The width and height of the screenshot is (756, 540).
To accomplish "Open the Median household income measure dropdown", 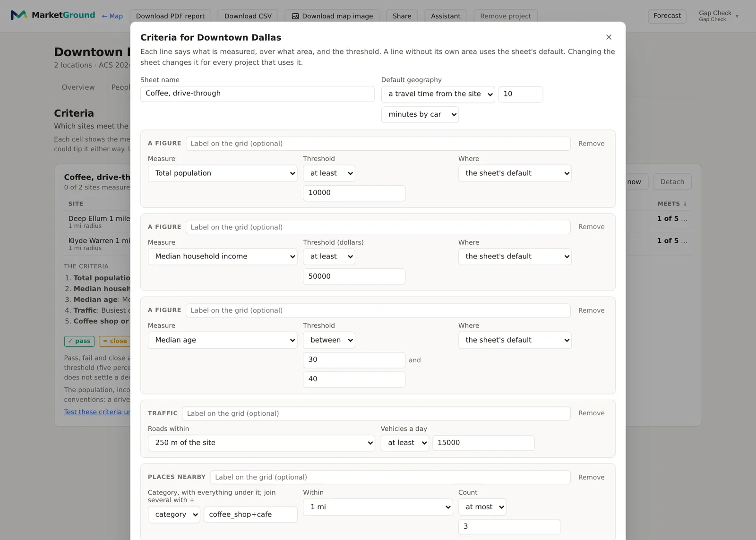I will [x=223, y=257].
